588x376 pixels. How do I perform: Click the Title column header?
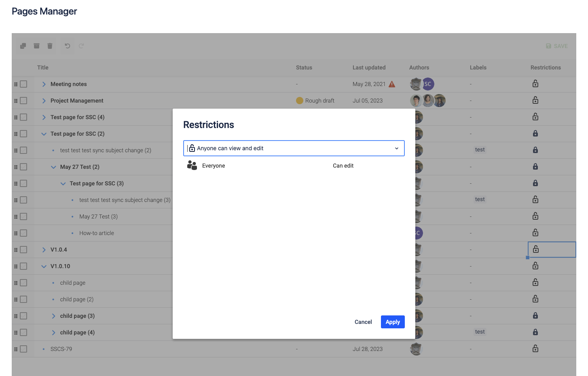(x=43, y=67)
